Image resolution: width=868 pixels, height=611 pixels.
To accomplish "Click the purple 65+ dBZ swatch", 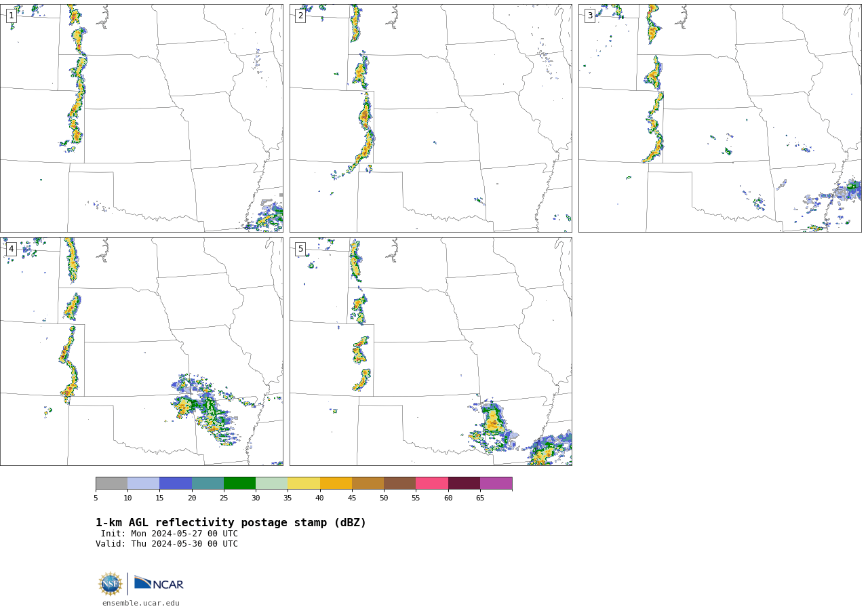I will (x=496, y=484).
